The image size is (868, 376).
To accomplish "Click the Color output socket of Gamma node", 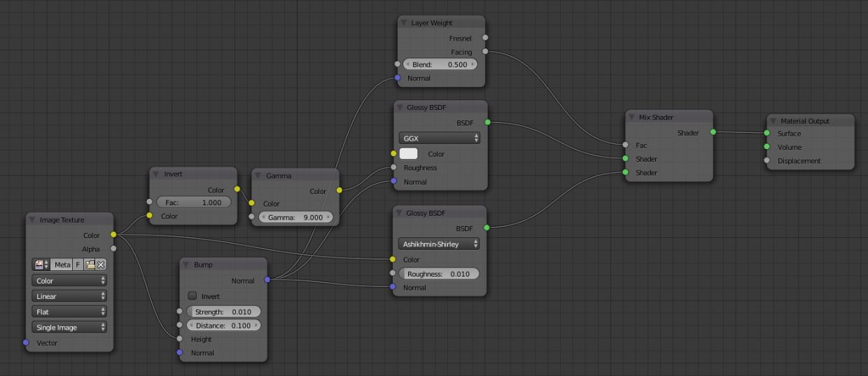I will [339, 190].
